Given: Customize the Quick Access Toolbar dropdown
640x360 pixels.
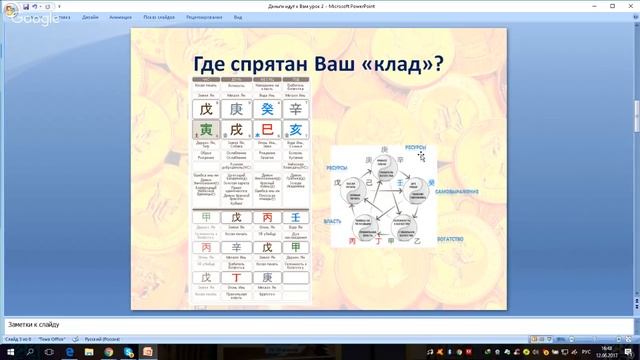Looking at the screenshot, I should click(x=59, y=7).
